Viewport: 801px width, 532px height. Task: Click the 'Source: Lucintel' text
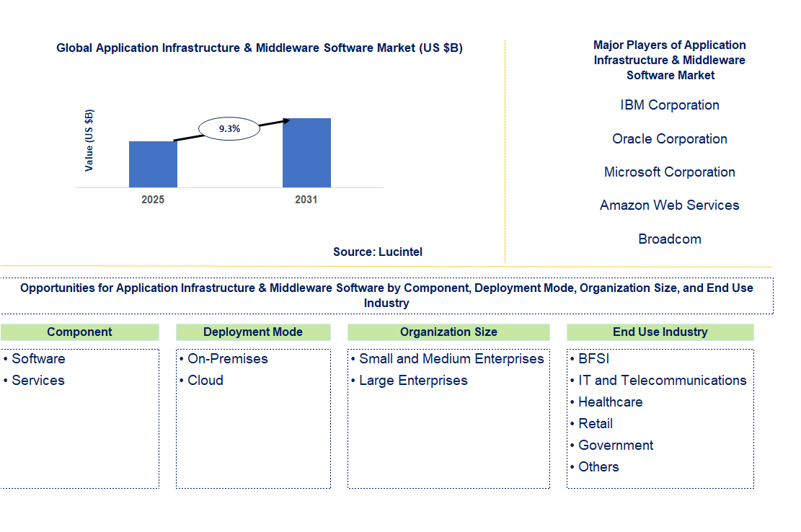[378, 252]
